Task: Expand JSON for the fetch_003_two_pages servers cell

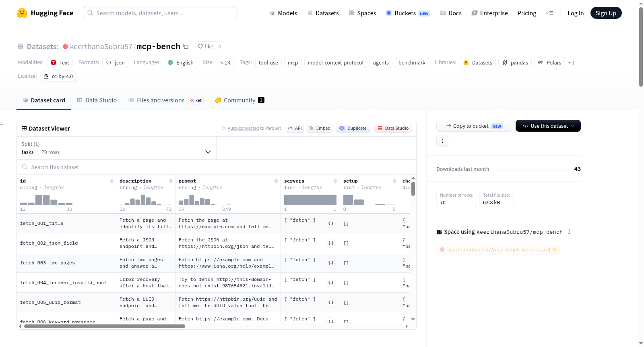Action: (331, 263)
